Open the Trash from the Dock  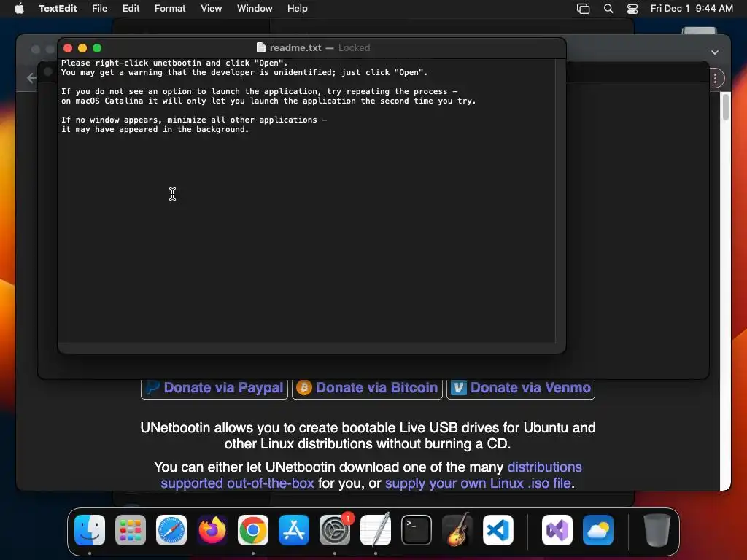pos(657,530)
